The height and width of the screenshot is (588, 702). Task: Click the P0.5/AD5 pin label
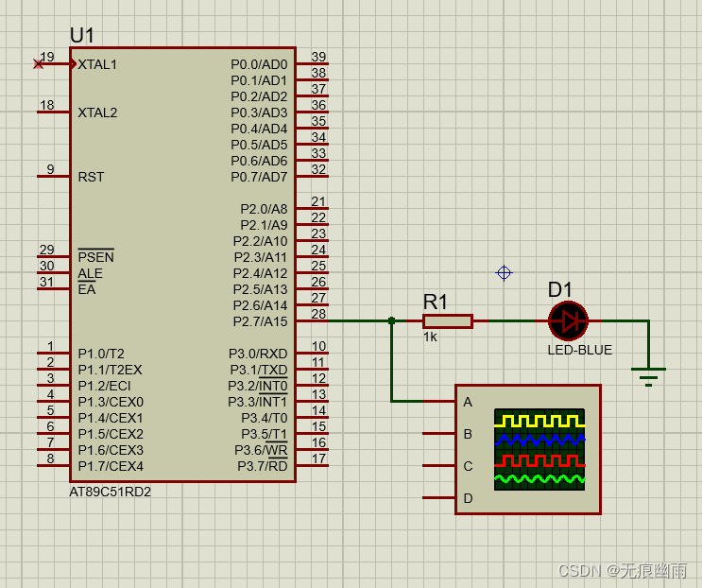pyautogui.click(x=259, y=145)
